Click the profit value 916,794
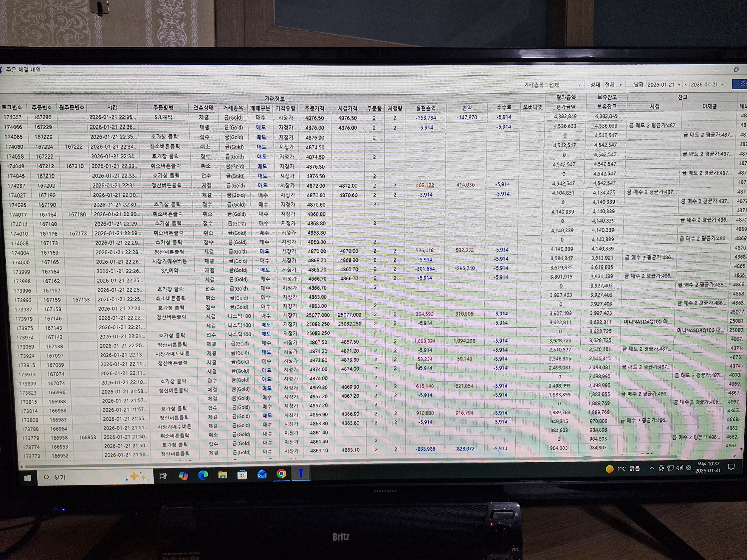Image resolution: width=747 pixels, height=560 pixels. pos(465,413)
